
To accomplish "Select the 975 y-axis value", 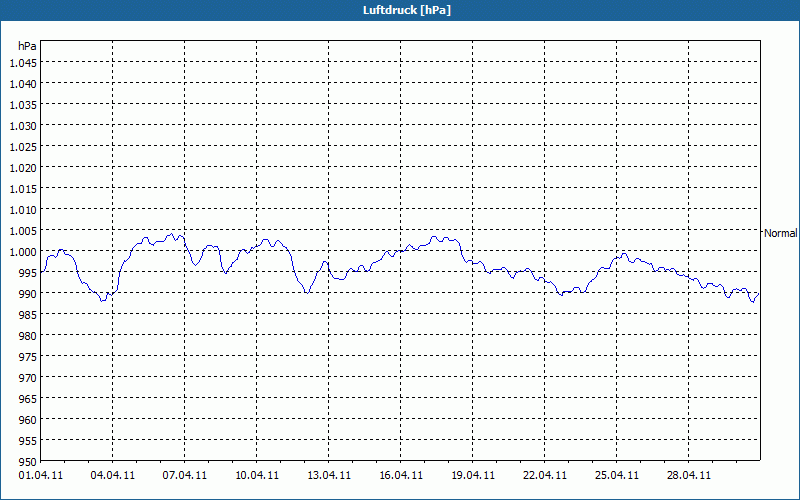I will (x=28, y=357).
